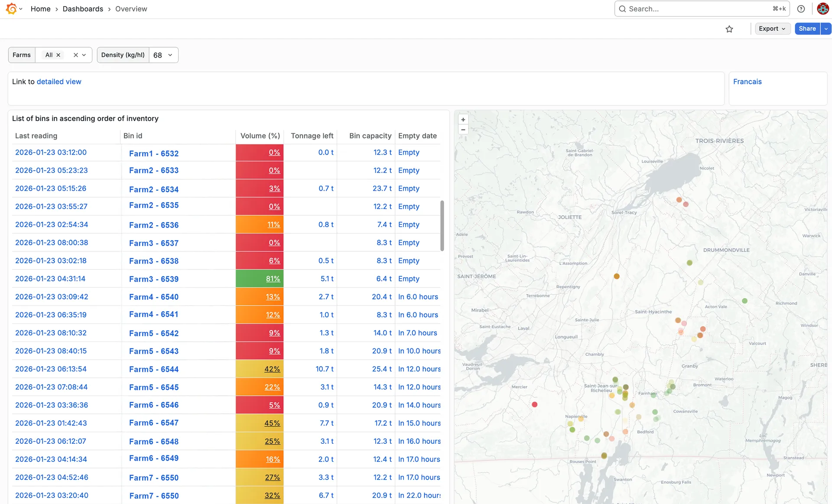Click the yellow 42% volume cell
The width and height of the screenshot is (832, 504).
click(x=260, y=369)
